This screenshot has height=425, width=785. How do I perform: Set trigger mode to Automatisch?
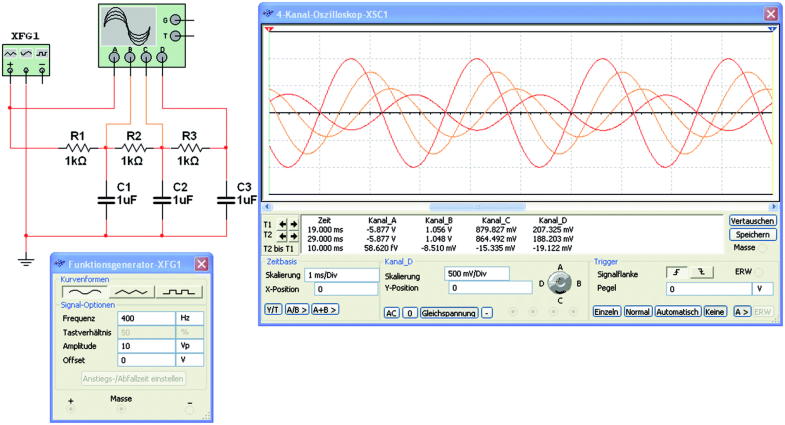coord(677,312)
